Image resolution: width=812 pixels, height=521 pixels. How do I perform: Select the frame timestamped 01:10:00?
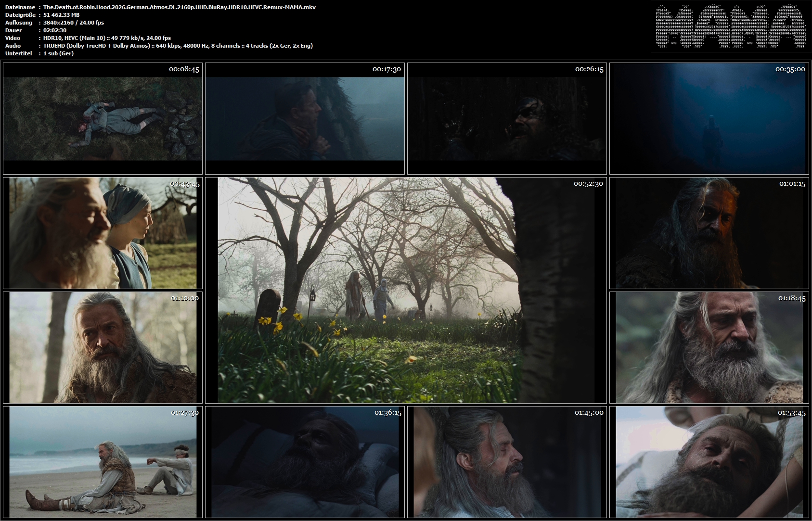click(103, 347)
